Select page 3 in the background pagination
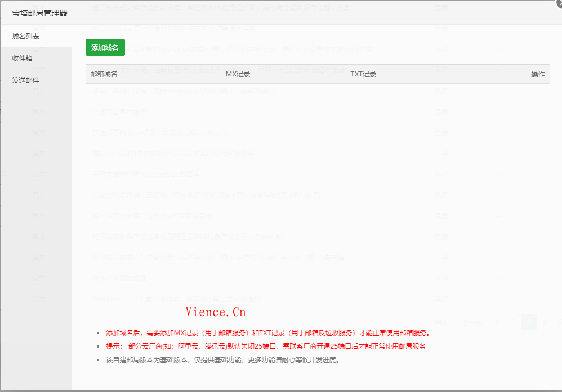Screen dimensions: 562x392 pos(529,322)
